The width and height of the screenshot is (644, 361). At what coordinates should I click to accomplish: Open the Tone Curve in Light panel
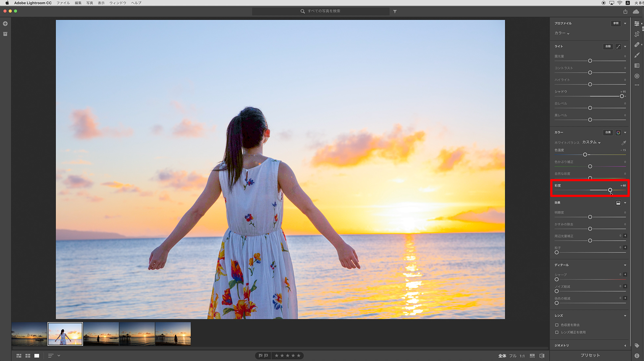pos(618,46)
